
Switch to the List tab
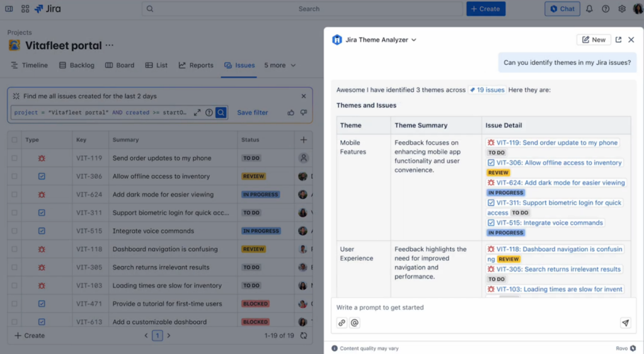[156, 66]
